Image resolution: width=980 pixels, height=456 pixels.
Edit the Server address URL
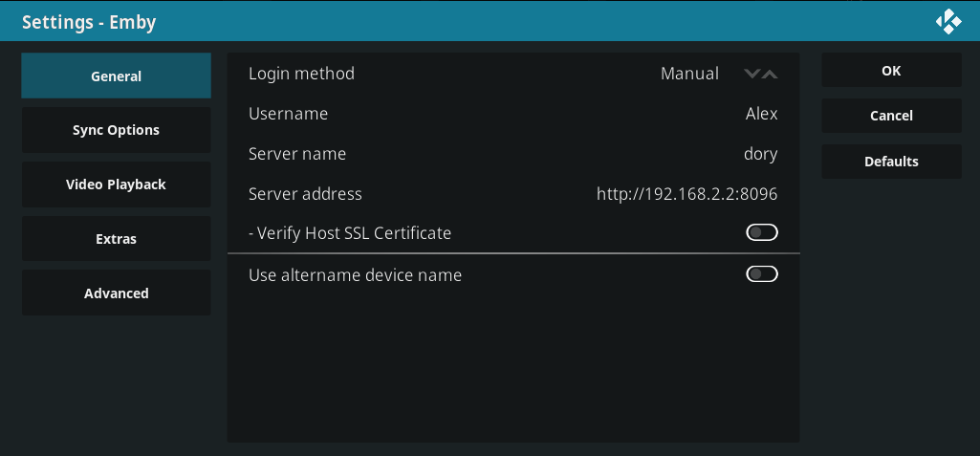point(686,194)
